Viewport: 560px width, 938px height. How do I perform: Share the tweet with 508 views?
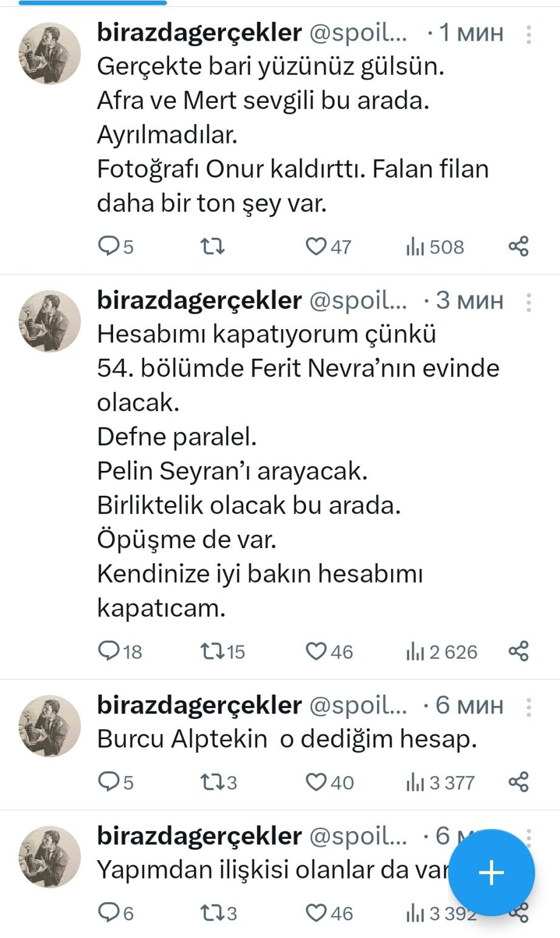tap(518, 246)
